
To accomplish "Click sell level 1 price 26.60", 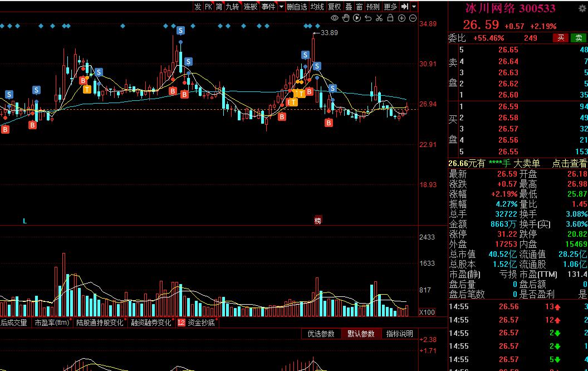I will 508,95.
